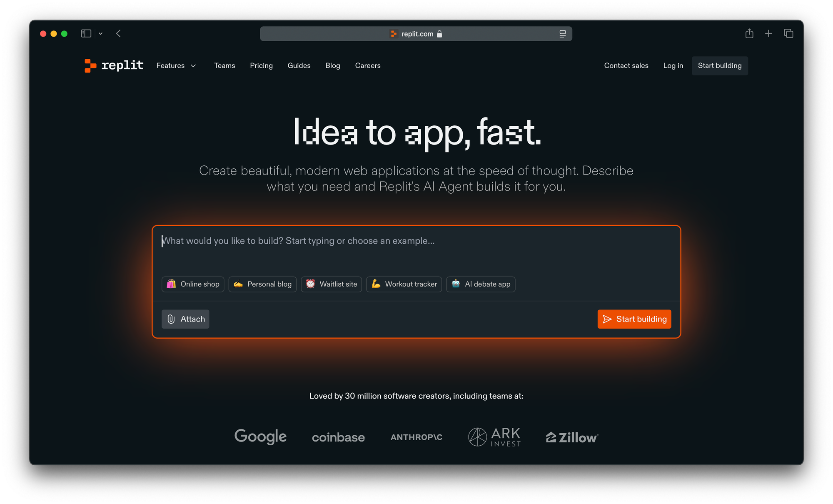The width and height of the screenshot is (833, 504).
Task: Open the Blog nav link
Action: point(333,66)
